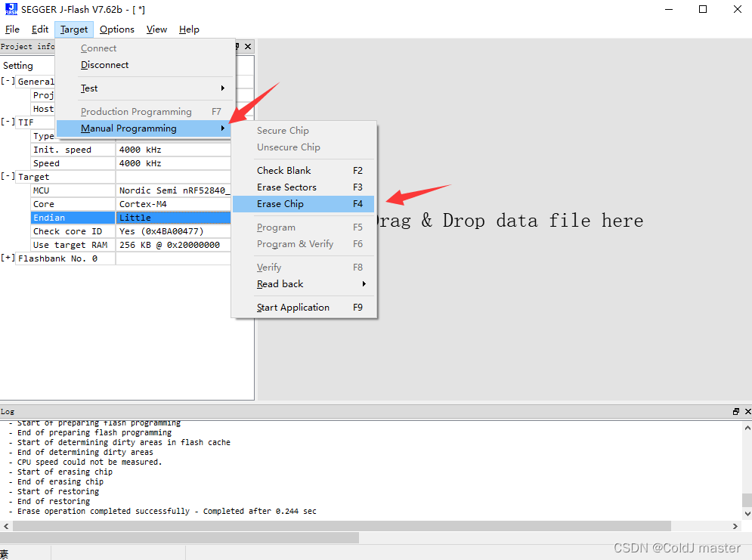Open the Edit menu
752x560 pixels.
(x=40, y=29)
